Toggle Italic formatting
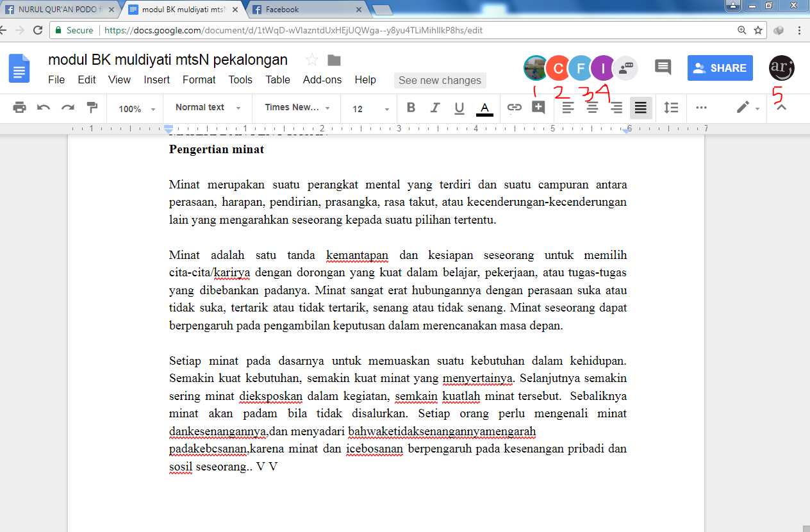 coord(435,108)
